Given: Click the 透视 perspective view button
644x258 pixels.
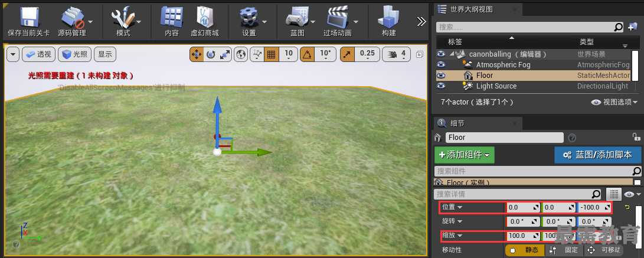Looking at the screenshot, I should pos(38,54).
